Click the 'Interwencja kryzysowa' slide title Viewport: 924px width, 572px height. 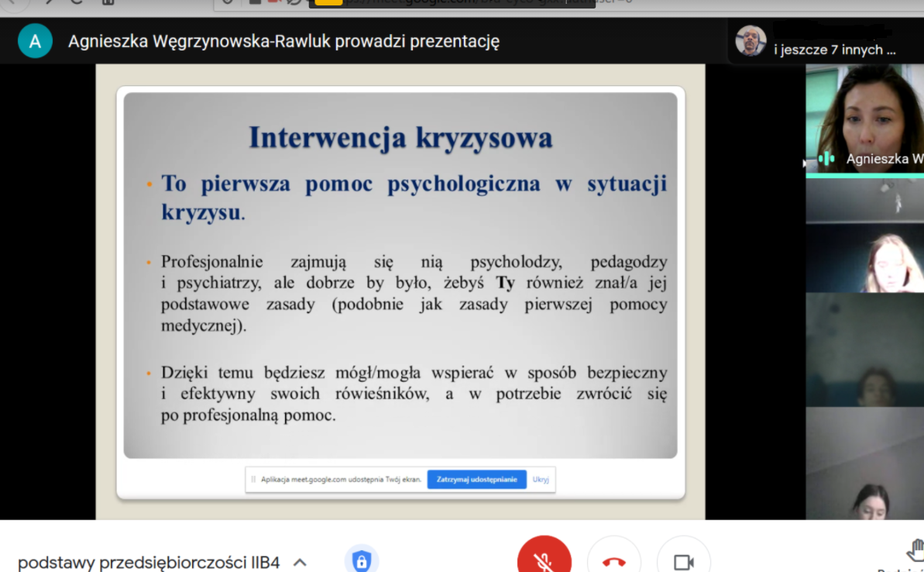click(x=400, y=138)
